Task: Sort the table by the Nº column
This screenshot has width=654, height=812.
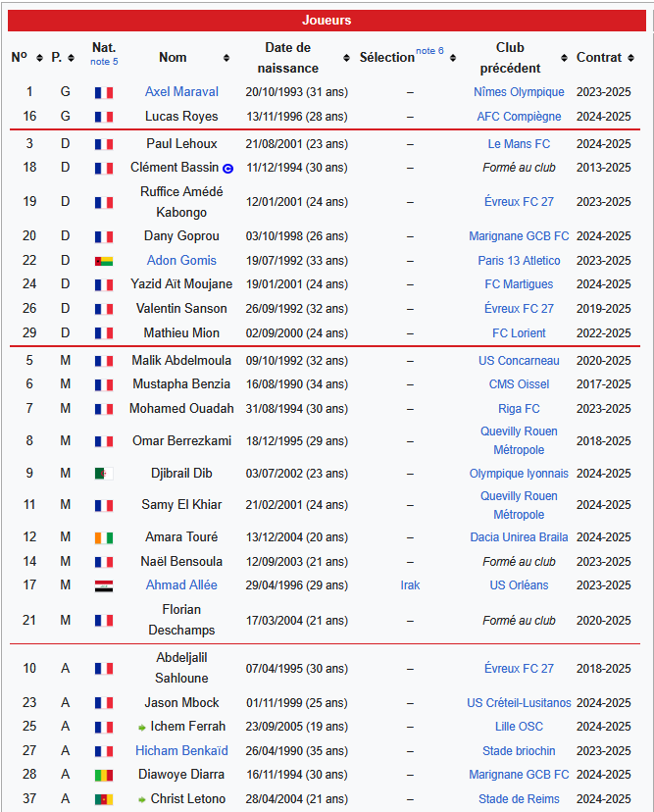Action: pyautogui.click(x=39, y=58)
